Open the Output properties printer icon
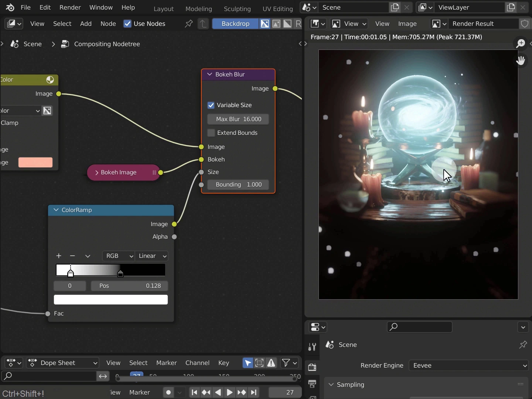This screenshot has width=532, height=399. 313,384
